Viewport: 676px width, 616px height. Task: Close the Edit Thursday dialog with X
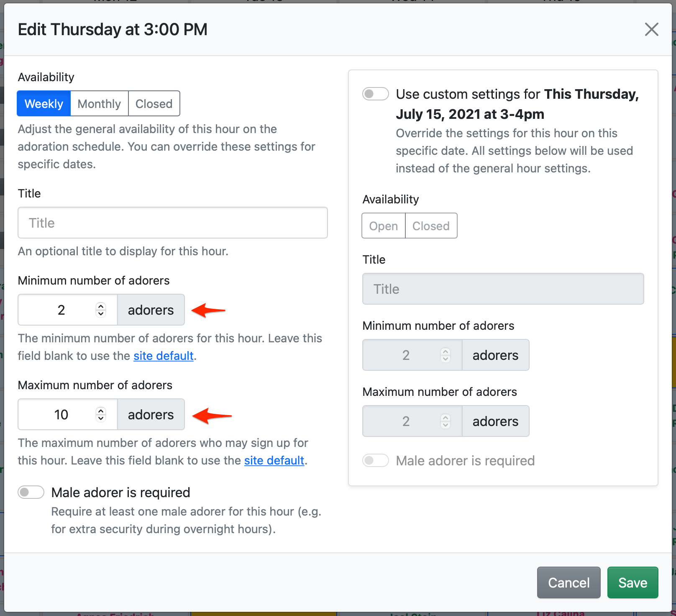point(651,29)
